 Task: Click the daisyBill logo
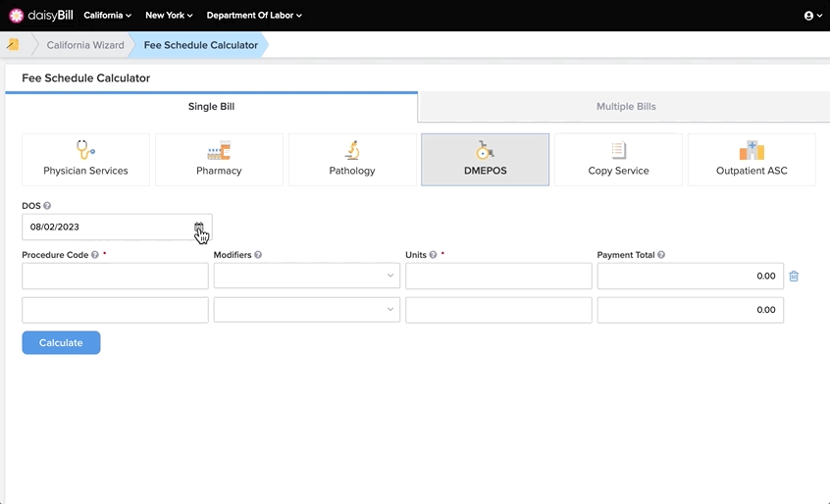[41, 16]
